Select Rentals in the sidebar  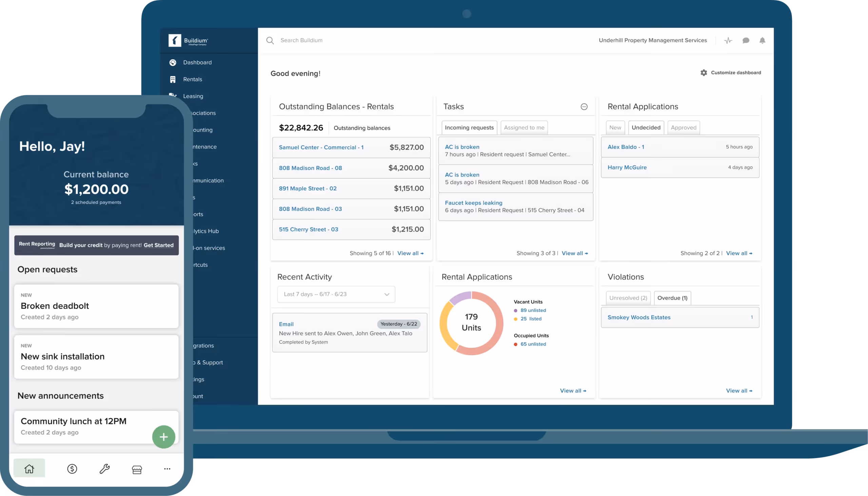(x=193, y=79)
